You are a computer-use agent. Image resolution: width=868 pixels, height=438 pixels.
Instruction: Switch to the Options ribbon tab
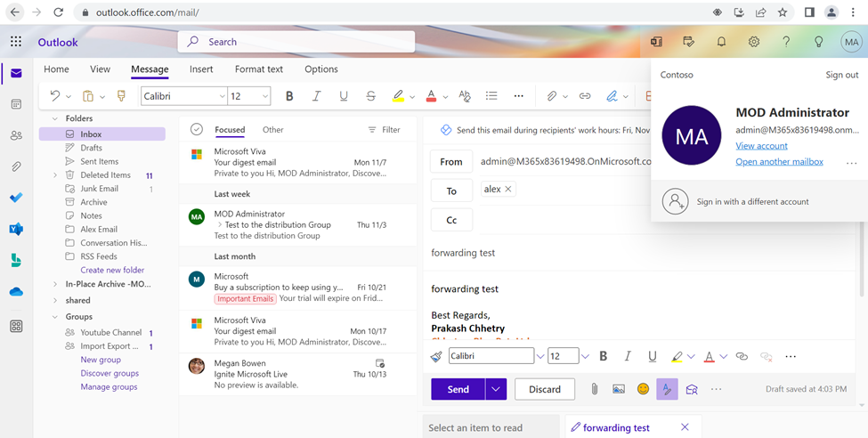[x=321, y=69]
